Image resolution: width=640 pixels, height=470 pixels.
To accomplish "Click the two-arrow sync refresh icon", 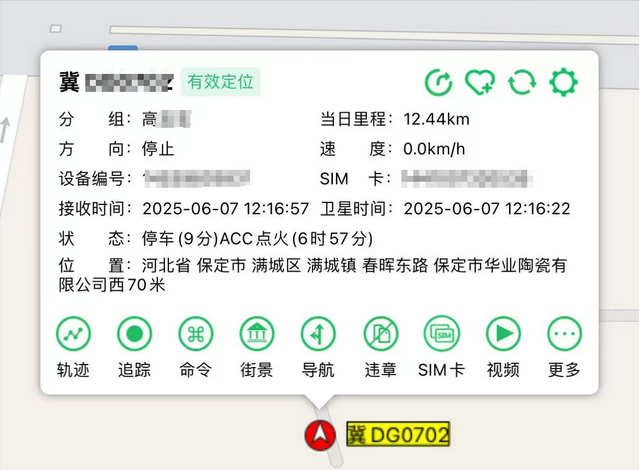I will (x=522, y=82).
